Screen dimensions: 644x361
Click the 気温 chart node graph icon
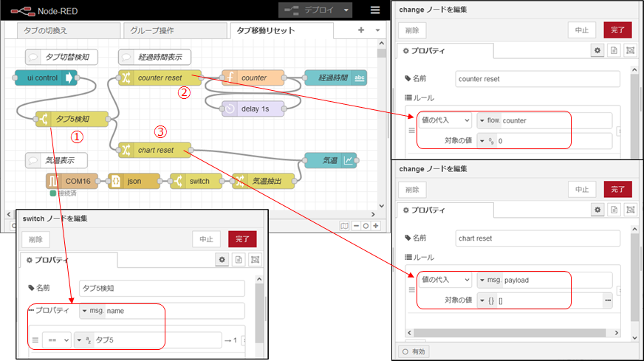(349, 159)
